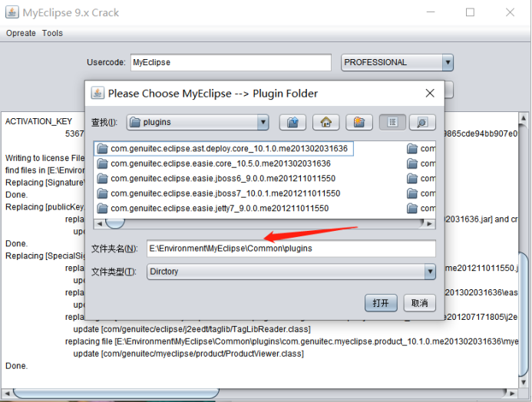
Task: Click the Java icon in the MyEclipse Crack window title bar
Action: coord(12,12)
